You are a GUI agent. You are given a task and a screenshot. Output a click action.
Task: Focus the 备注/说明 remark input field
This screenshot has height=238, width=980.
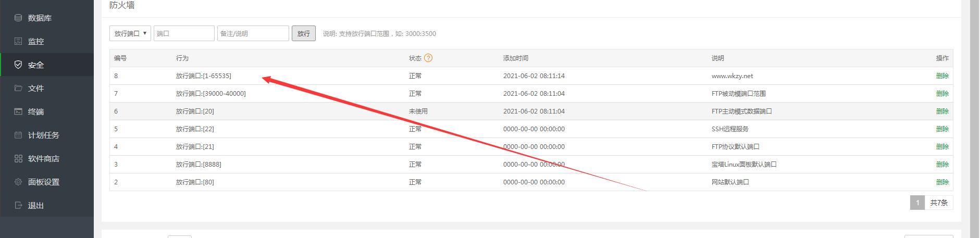point(253,33)
